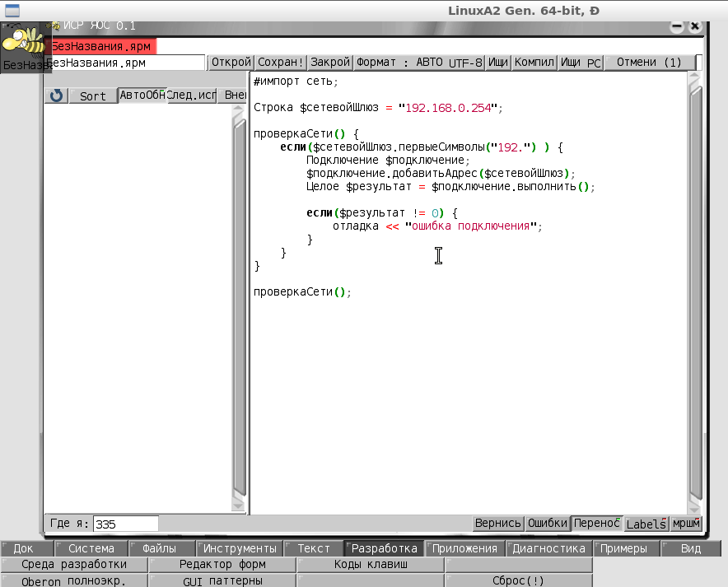This screenshot has width=728, height=587.
Task: Click the Ошибки errors button
Action: point(548,524)
